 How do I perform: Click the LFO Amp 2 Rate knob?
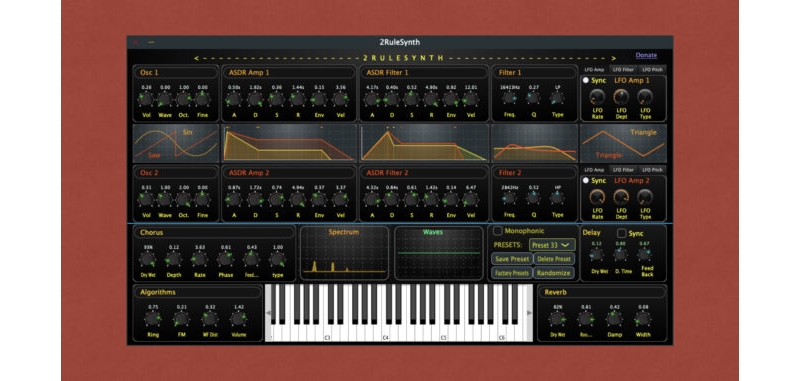[597, 197]
